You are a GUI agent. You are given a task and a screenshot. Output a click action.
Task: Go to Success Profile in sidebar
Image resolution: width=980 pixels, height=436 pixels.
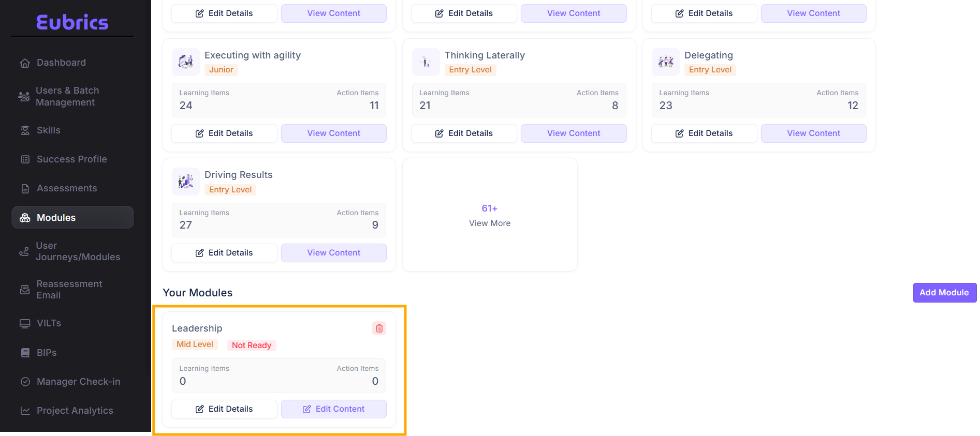pos(71,159)
